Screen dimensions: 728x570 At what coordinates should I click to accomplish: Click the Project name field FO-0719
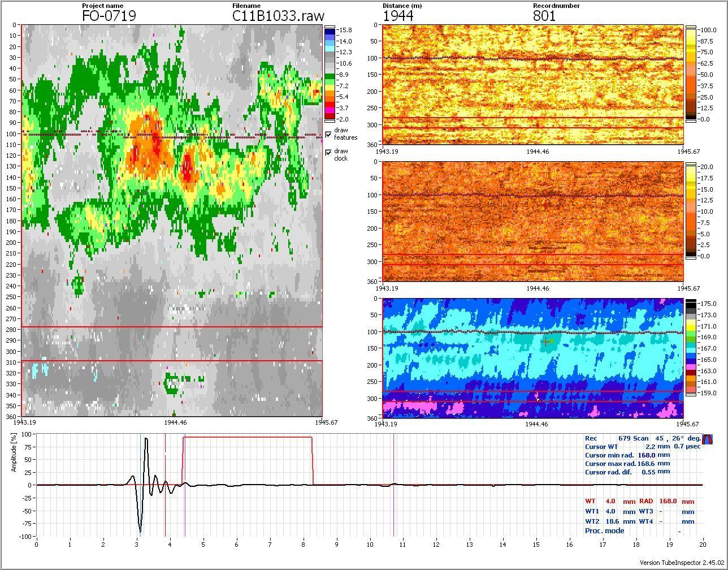coord(109,16)
